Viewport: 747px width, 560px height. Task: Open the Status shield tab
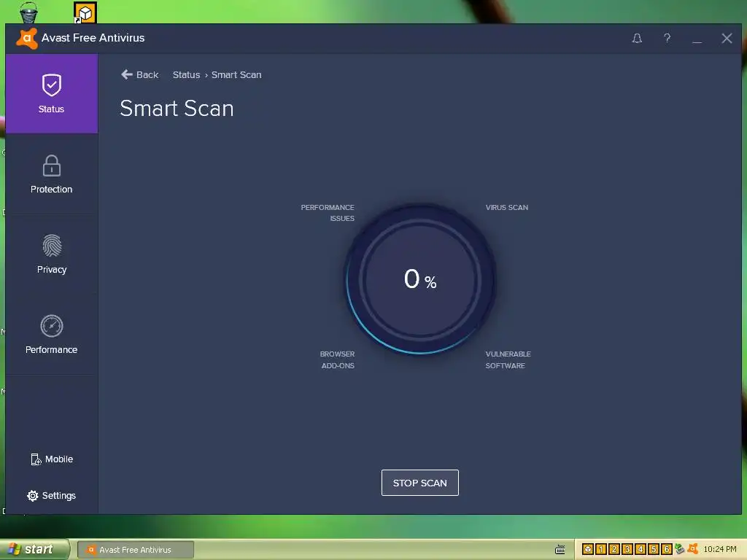click(52, 93)
